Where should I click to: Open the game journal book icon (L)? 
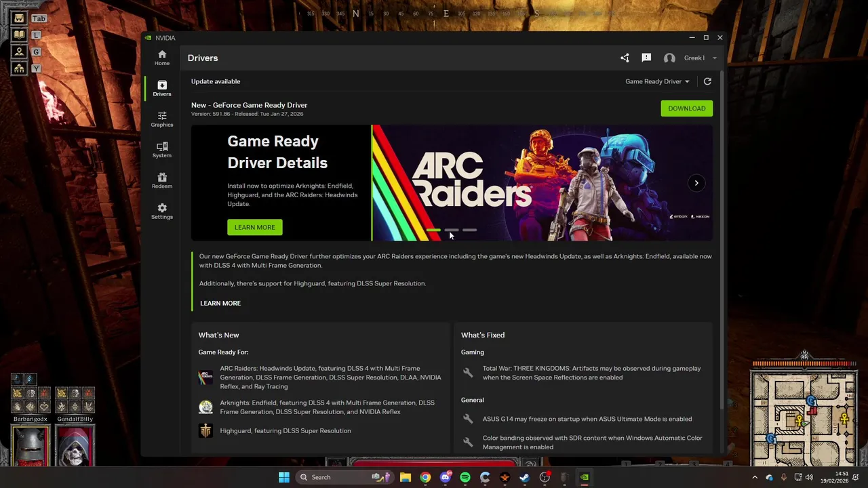(19, 35)
